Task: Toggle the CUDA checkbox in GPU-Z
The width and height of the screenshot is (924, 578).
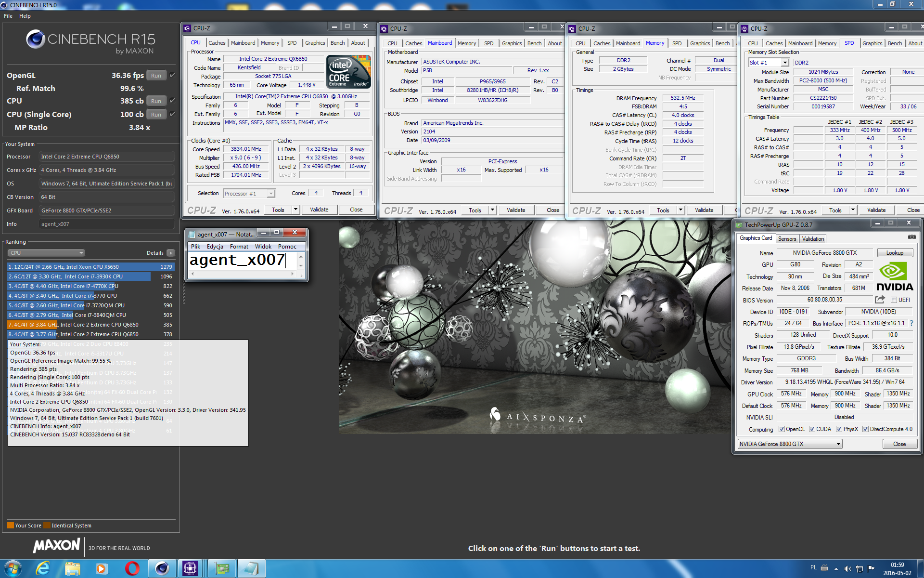Action: pyautogui.click(x=812, y=429)
